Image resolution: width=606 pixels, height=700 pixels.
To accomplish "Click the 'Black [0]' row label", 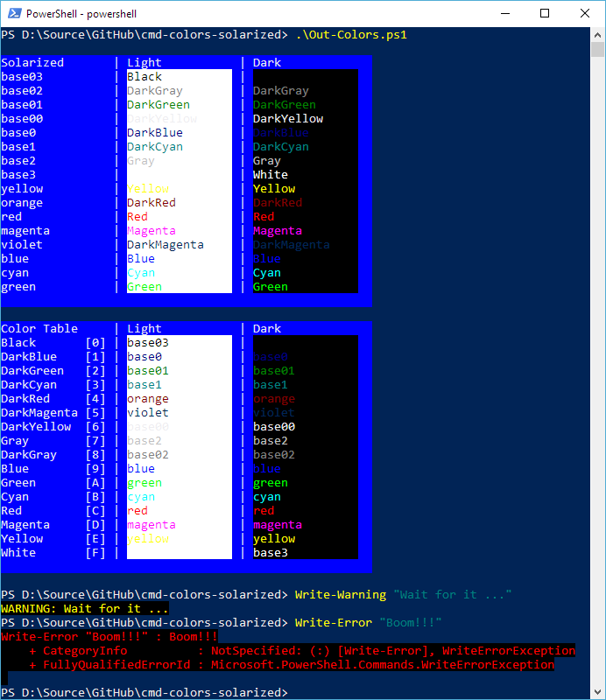I will (x=53, y=343).
